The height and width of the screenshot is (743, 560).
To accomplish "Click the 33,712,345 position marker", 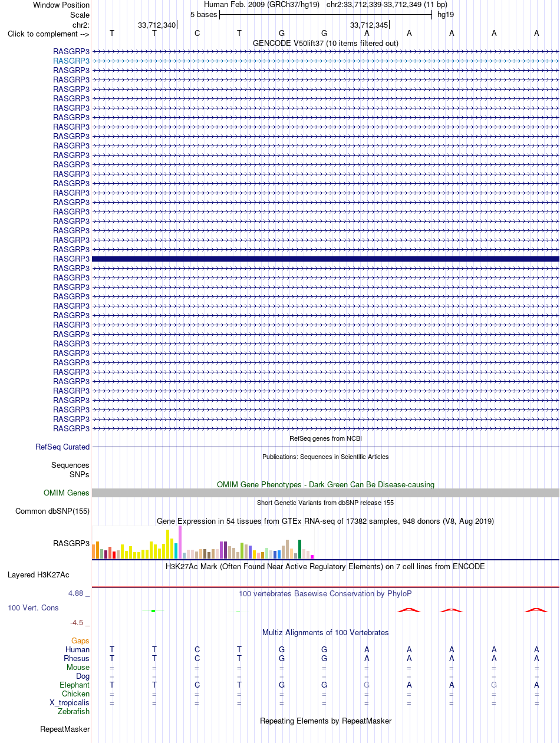I will [x=369, y=25].
